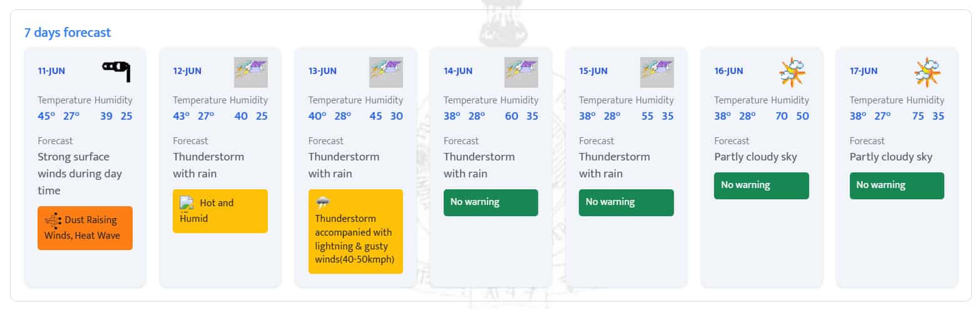The image size is (980, 309).
Task: Click the 45° temperature value for 11-JUN
Action: (x=46, y=116)
